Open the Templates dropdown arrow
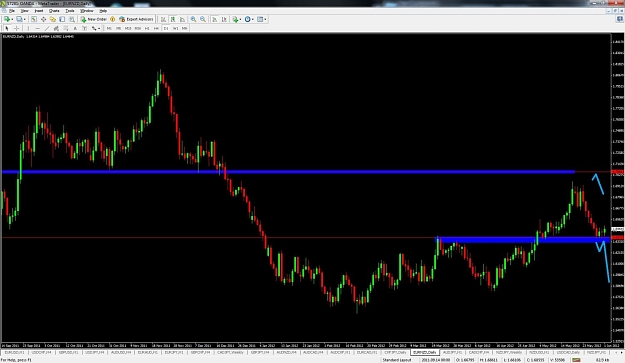The image size is (625, 363). click(265, 19)
